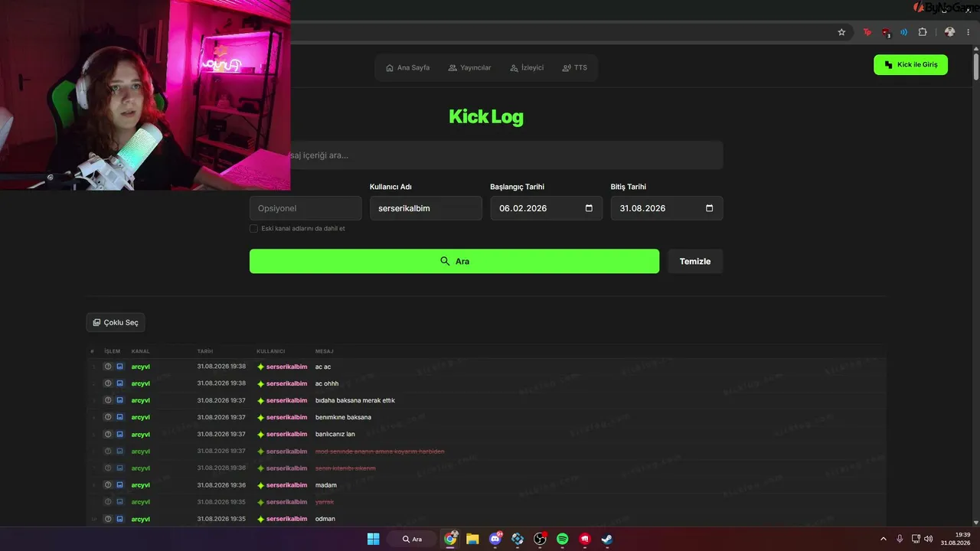Open the taskbar clock showing 19:39

956,539
